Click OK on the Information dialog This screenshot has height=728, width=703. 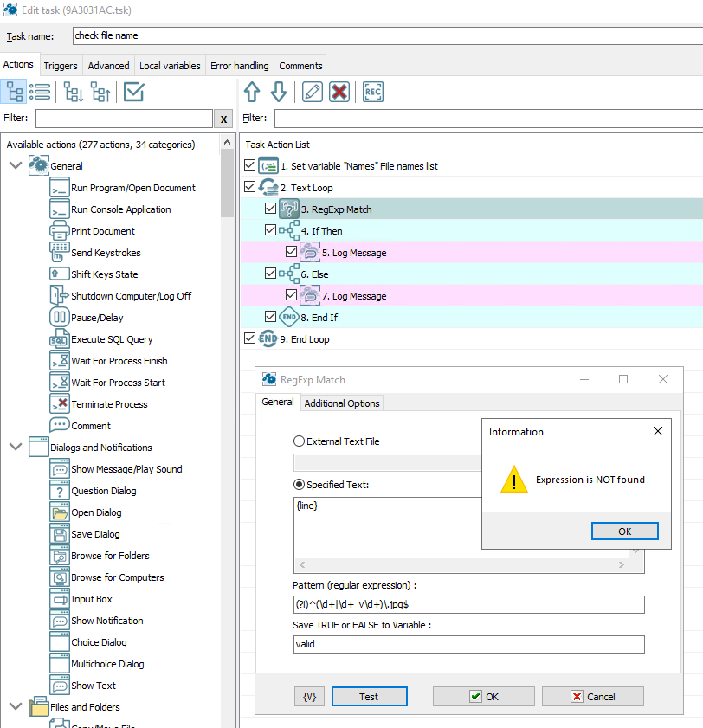click(x=624, y=531)
